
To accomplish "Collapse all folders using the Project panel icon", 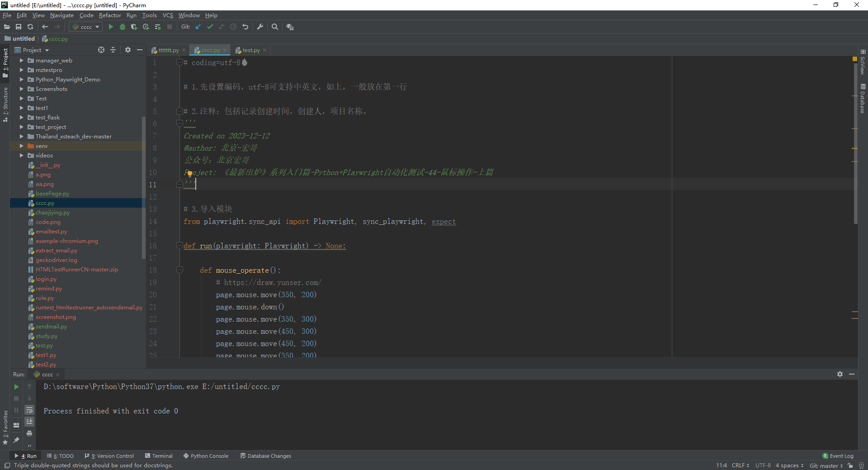I will [x=113, y=50].
